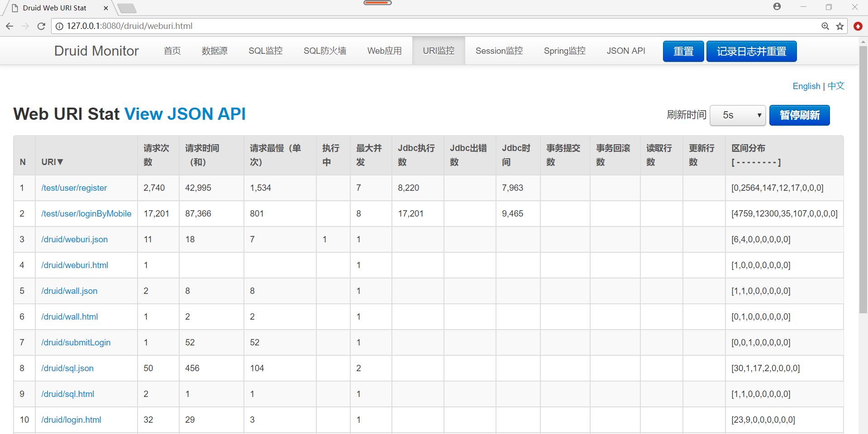Open a new browser tab
Viewport: 868px width, 434px height.
coord(127,8)
